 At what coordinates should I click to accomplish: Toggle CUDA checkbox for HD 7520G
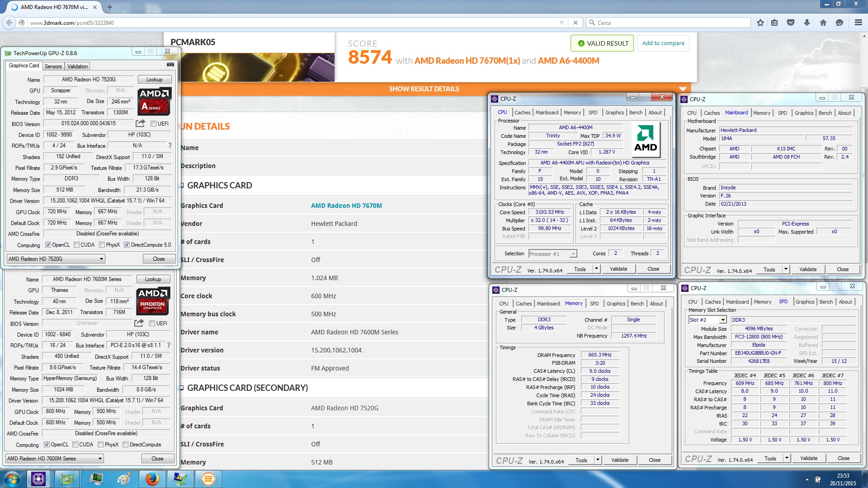76,245
